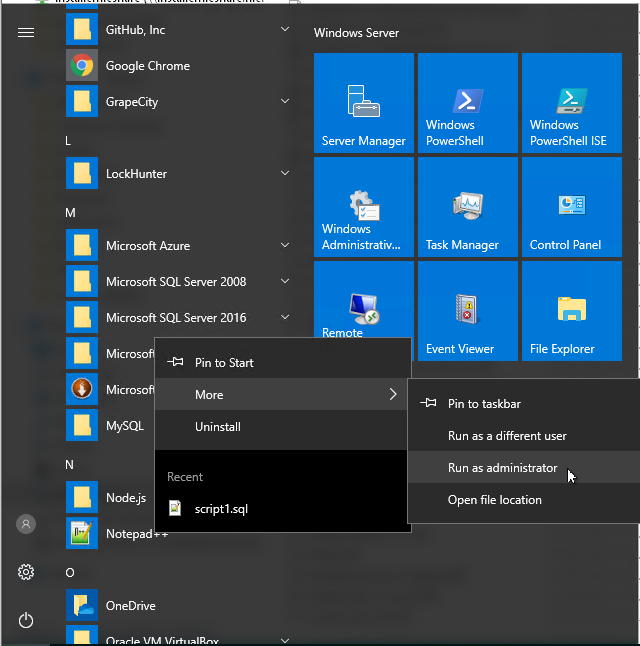The width and height of the screenshot is (640, 646).
Task: Launch Windows PowerShell tile
Action: point(468,103)
